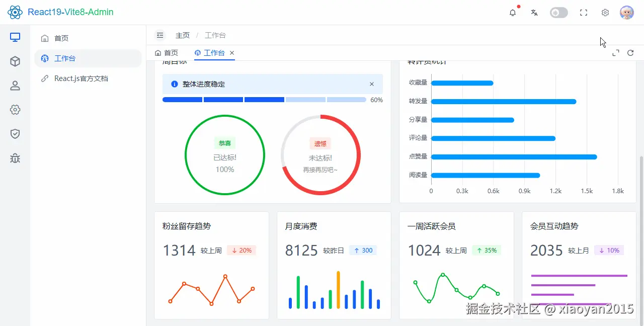Click the 60% stepped progress bar
This screenshot has height=326, width=644.
[x=264, y=100]
